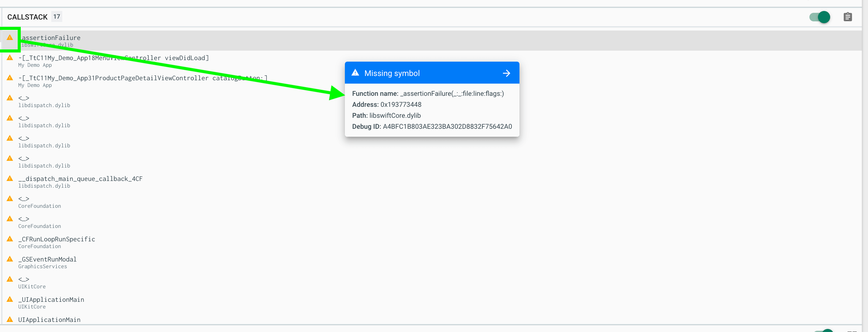
Task: Click warning icon next to _GSEventRunModal
Action: [10, 259]
